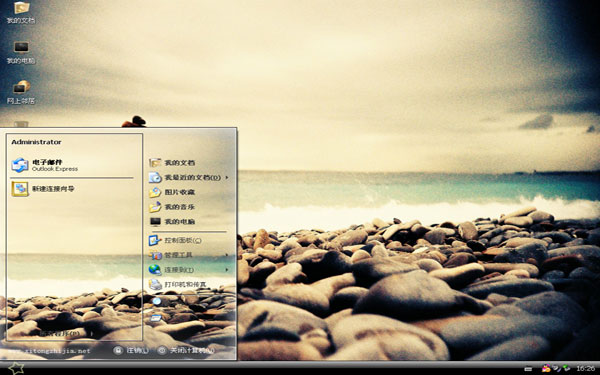Open the 网上邻居 desktop icon
600x375 pixels.
pos(21,93)
